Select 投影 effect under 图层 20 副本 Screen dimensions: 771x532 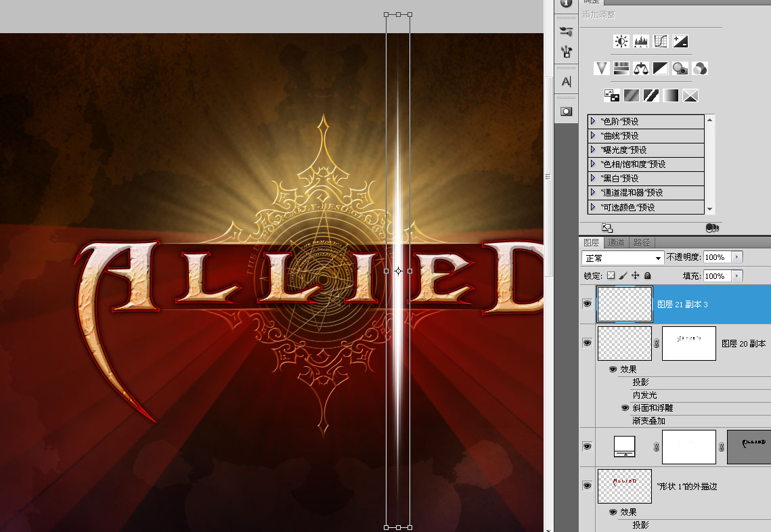click(641, 382)
